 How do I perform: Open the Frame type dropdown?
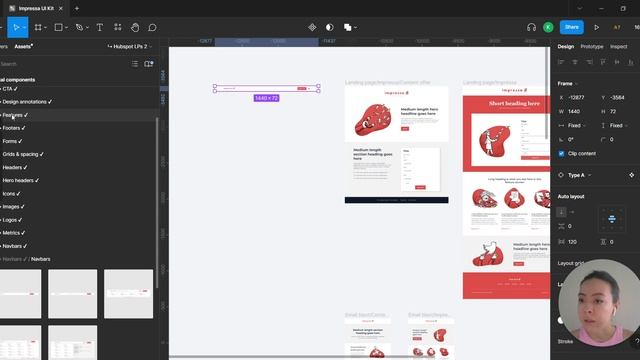click(568, 84)
